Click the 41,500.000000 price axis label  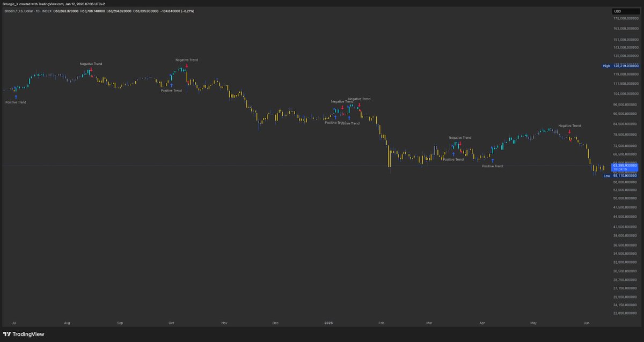point(625,226)
